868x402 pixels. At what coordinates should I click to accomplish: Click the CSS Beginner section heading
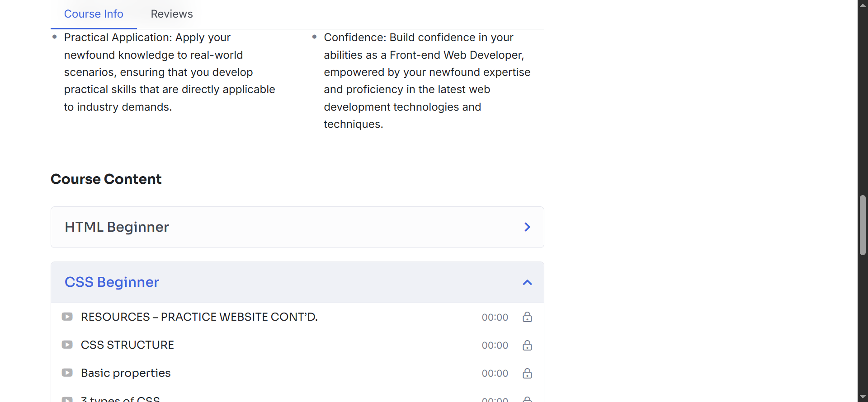[112, 282]
